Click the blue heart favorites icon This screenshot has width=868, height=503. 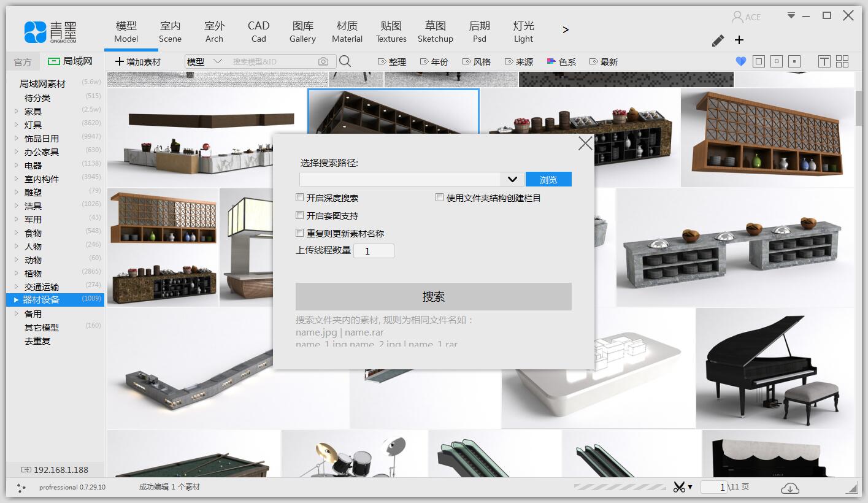tap(740, 61)
